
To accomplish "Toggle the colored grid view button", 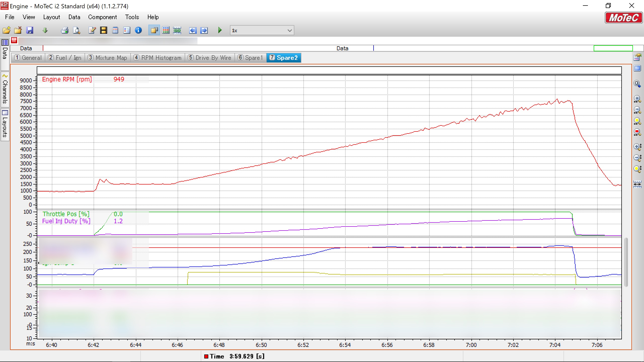I will coord(166,30).
